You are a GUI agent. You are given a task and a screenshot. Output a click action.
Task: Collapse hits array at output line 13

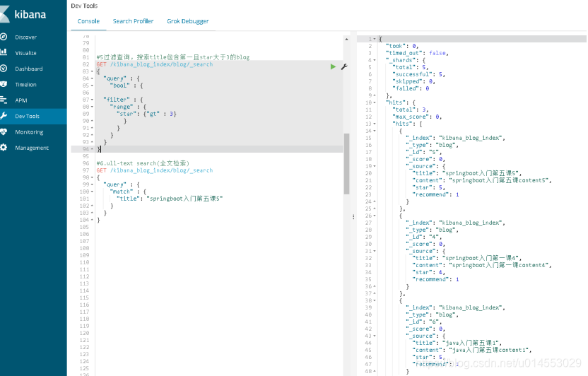tap(375, 124)
